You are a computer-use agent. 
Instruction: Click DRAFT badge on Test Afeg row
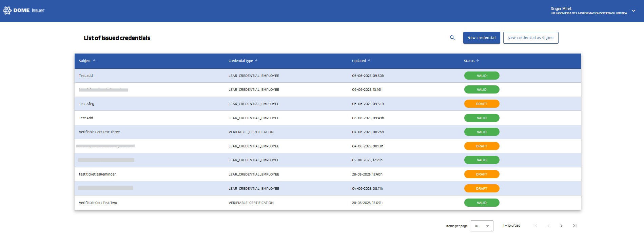(x=482, y=104)
